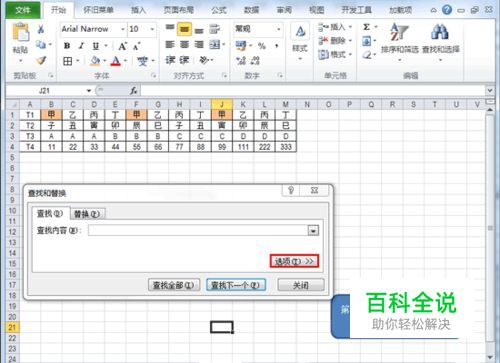
Task: Align text left icon
Action: click(170, 44)
